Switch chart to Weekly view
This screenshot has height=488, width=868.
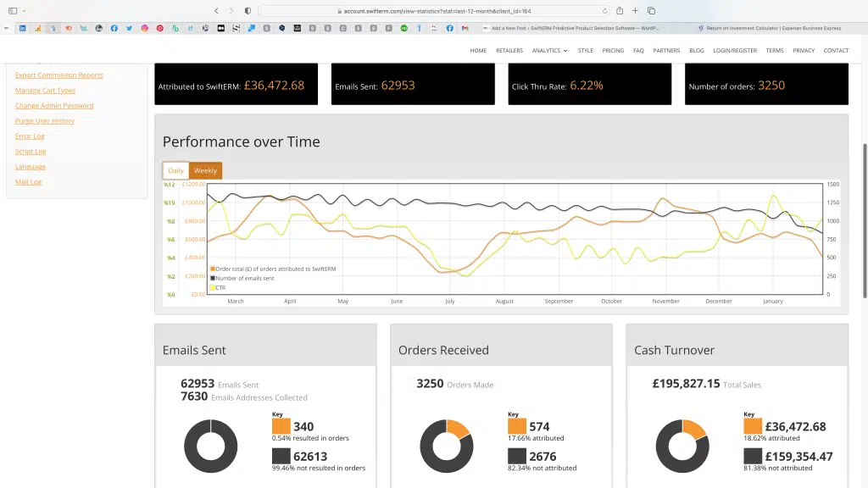[205, 170]
